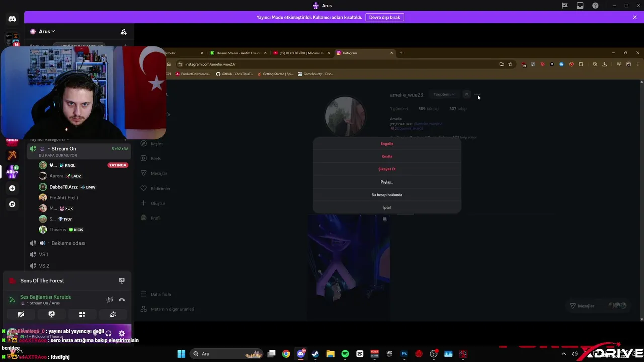The width and height of the screenshot is (644, 362).
Task: Join the VS 2 voice channel
Action: [44, 266]
